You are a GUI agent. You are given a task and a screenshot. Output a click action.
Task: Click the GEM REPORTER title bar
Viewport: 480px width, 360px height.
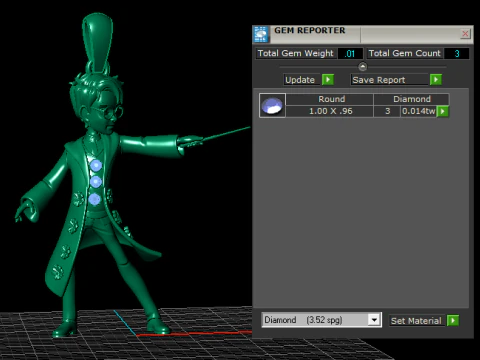pyautogui.click(x=363, y=34)
